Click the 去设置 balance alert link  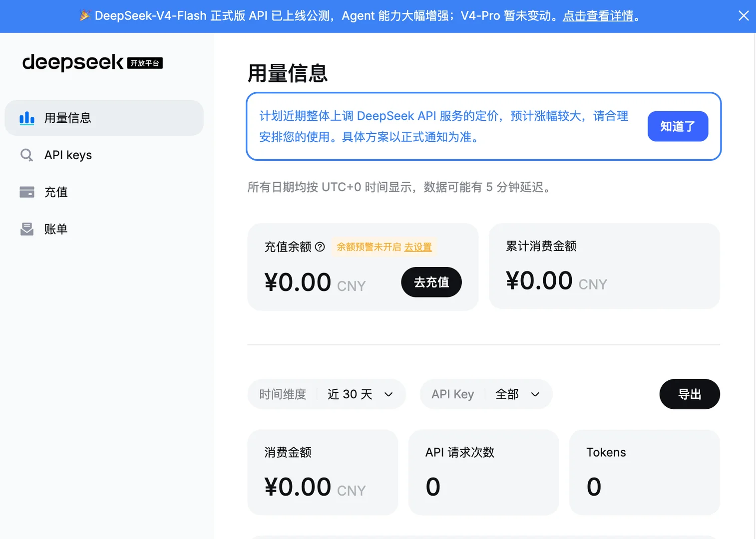(x=418, y=247)
